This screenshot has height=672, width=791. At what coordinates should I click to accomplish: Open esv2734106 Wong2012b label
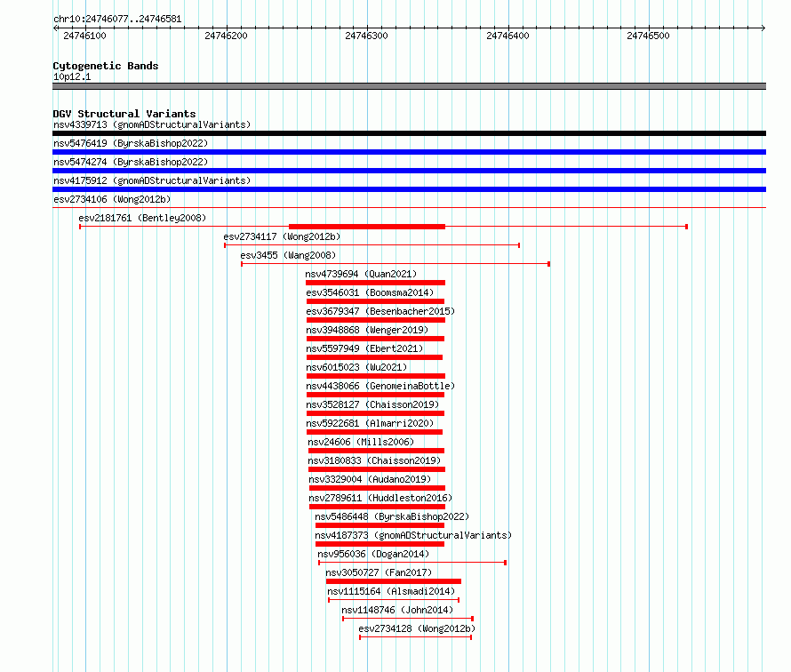[112, 199]
